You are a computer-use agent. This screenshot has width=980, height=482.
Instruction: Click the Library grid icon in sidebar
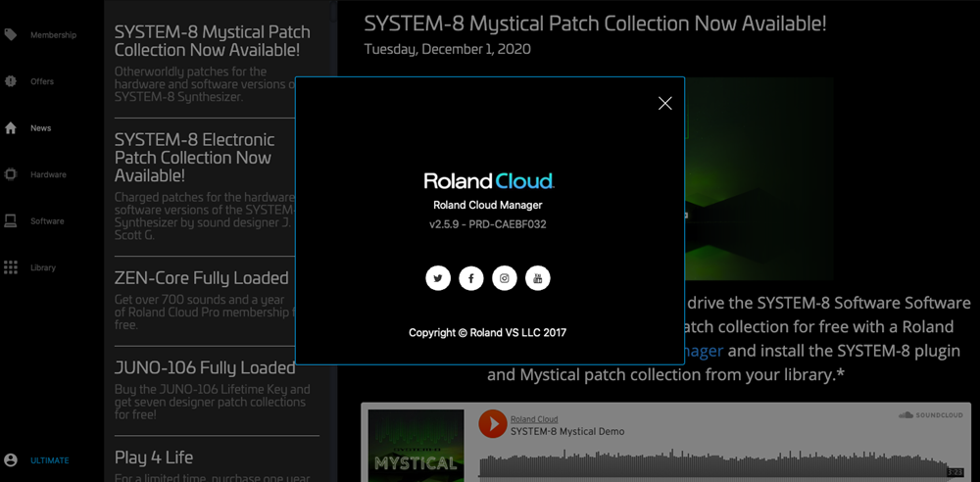coord(11,267)
